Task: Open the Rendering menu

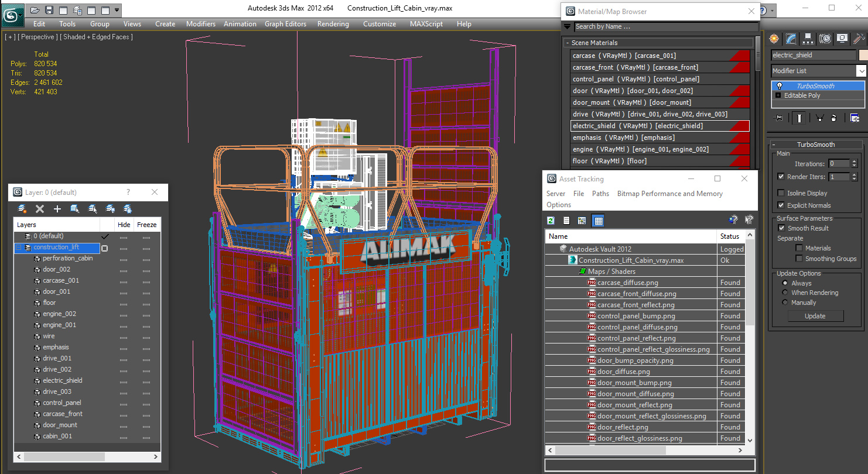Action: 333,24
